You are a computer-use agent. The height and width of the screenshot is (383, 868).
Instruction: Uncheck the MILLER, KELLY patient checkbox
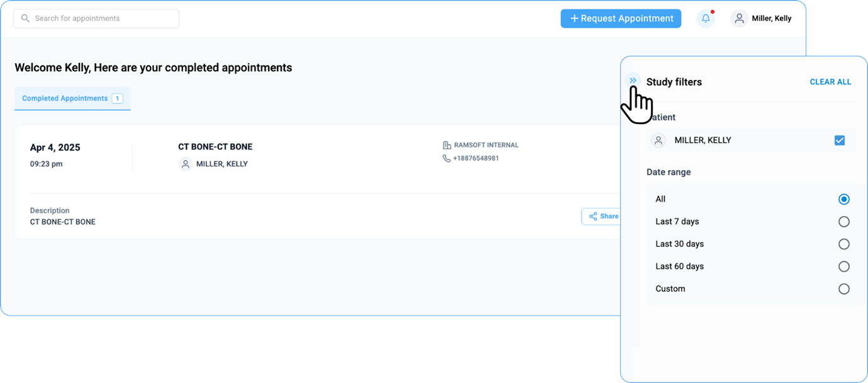pos(839,140)
